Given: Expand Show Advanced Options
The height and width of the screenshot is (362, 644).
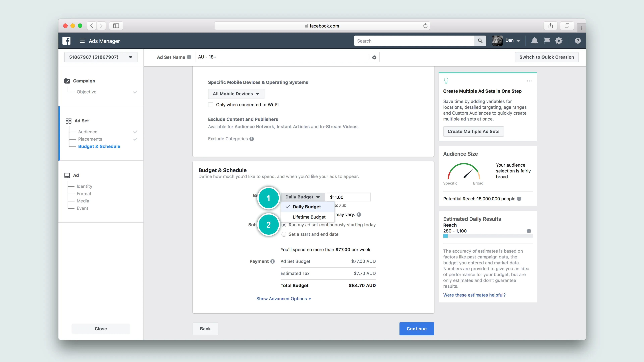Looking at the screenshot, I should coord(283,298).
